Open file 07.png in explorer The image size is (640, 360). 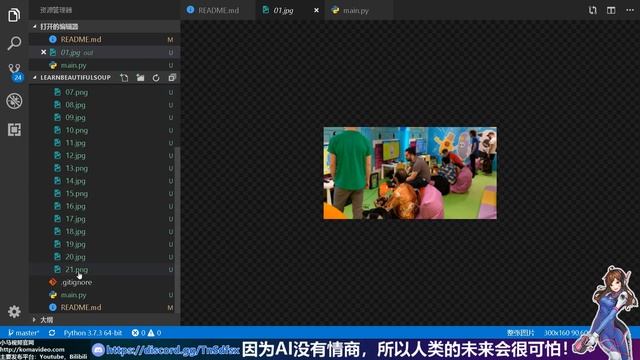[x=102, y=92]
